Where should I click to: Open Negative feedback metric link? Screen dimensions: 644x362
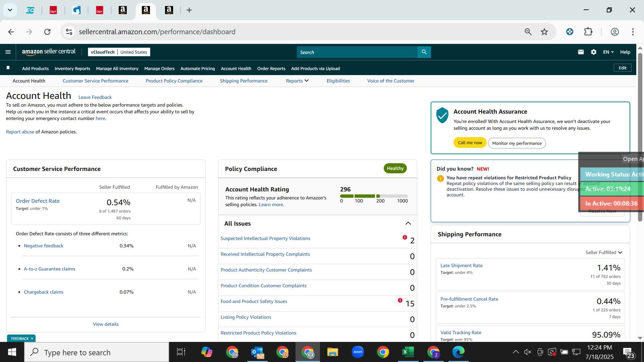click(43, 246)
